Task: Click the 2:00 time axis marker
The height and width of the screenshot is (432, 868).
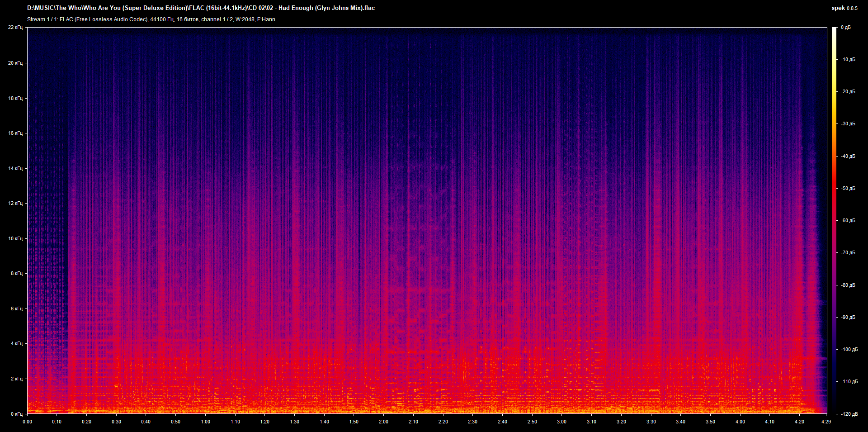Action: 383,422
